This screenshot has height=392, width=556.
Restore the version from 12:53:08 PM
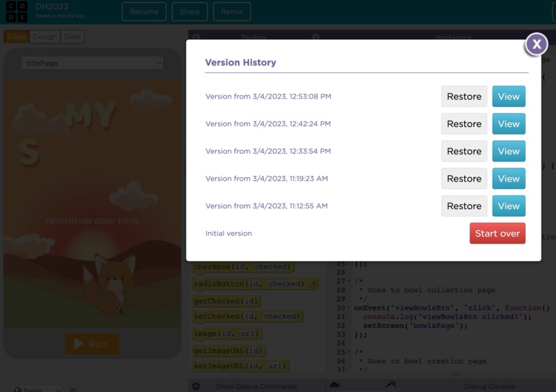click(x=464, y=96)
